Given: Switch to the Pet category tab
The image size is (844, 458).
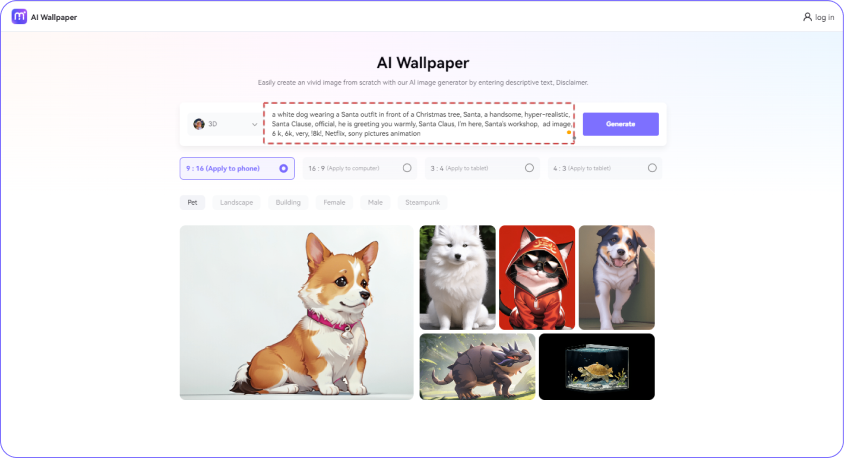Looking at the screenshot, I should point(192,202).
